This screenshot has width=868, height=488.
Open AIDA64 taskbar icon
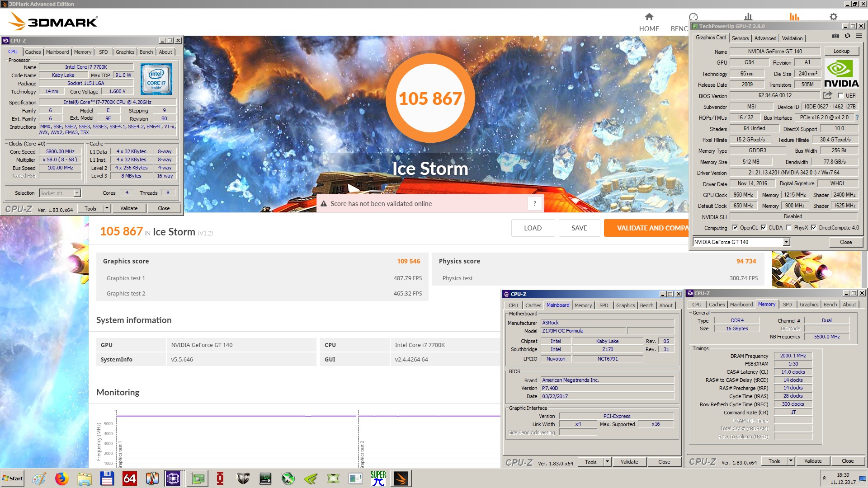tap(129, 479)
